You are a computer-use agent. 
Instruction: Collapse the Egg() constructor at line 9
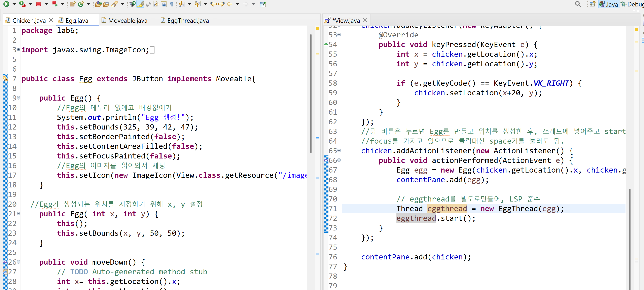19,98
